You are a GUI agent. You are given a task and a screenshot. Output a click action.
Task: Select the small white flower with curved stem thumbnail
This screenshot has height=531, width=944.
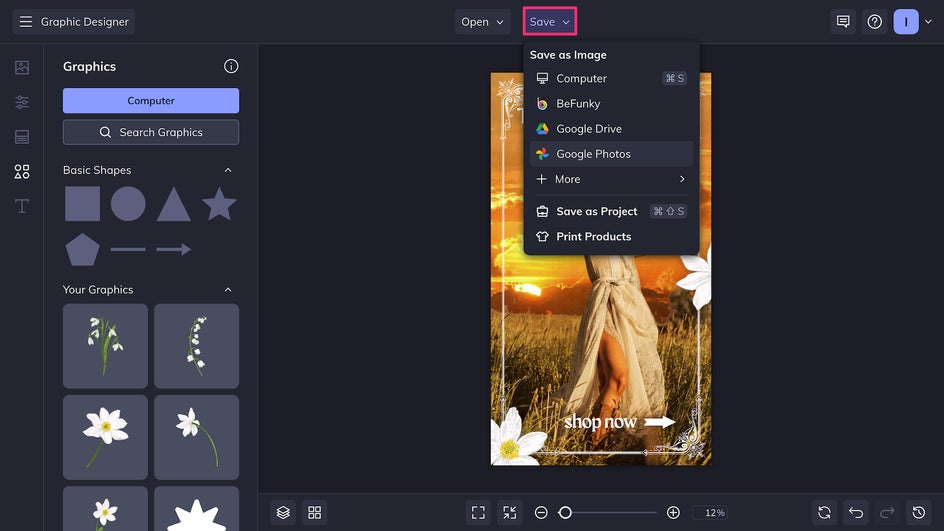(196, 437)
